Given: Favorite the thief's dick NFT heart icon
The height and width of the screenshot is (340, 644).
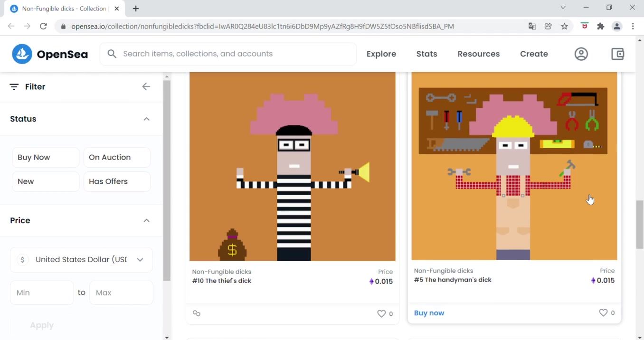Looking at the screenshot, I should pyautogui.click(x=381, y=313).
